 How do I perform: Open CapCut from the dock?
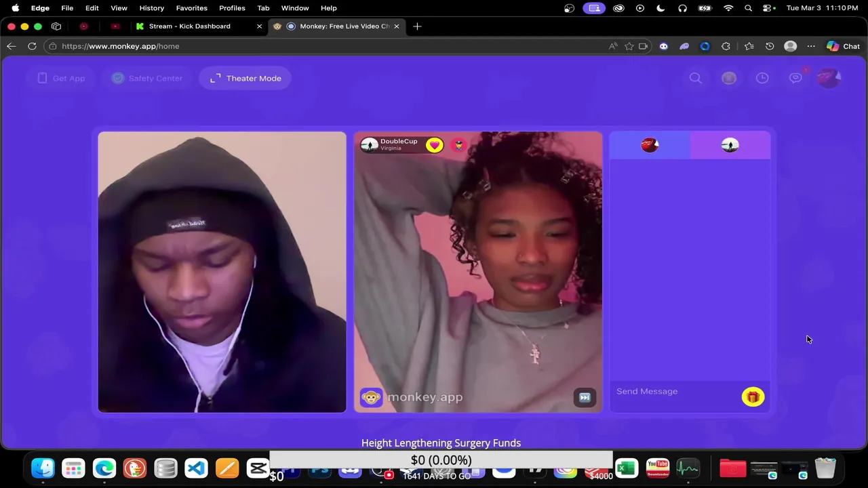pos(258,468)
